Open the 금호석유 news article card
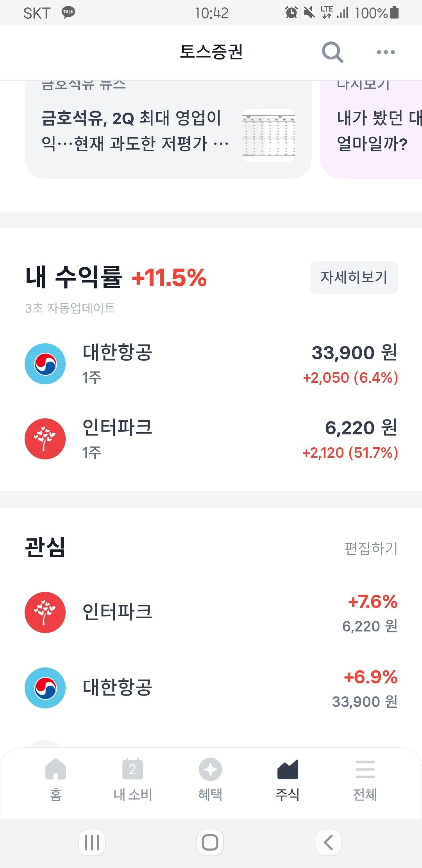This screenshot has height=868, width=422. [x=168, y=129]
